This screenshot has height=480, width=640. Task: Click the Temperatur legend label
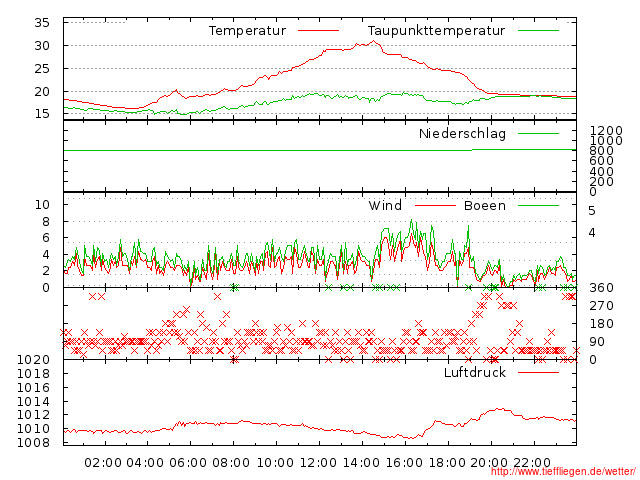pyautogui.click(x=247, y=31)
